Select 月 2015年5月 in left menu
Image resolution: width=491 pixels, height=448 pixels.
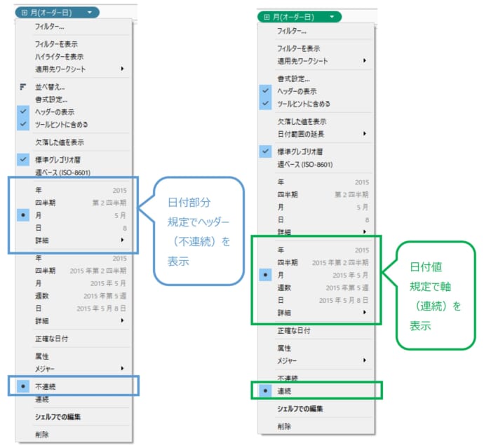(x=74, y=283)
